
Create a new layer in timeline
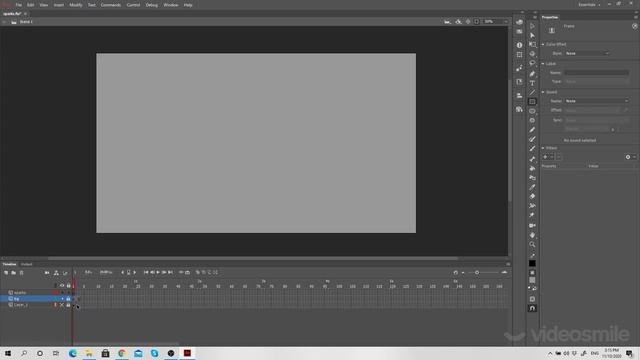(6, 273)
